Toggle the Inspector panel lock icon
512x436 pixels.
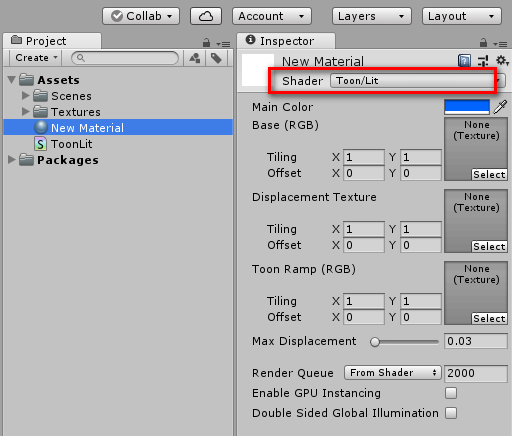[x=483, y=43]
